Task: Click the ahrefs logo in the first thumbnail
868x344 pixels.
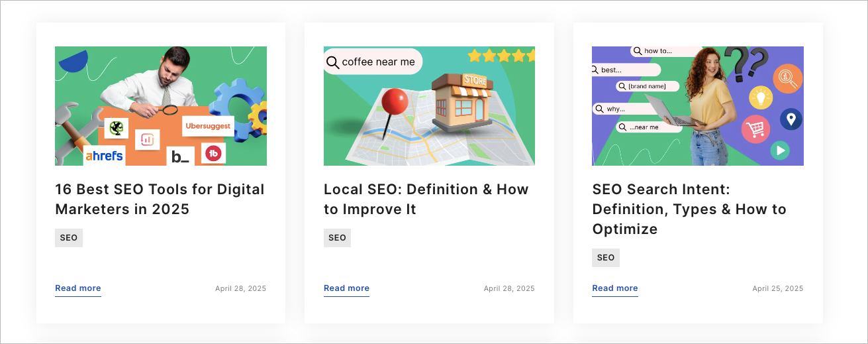Action: pos(104,156)
